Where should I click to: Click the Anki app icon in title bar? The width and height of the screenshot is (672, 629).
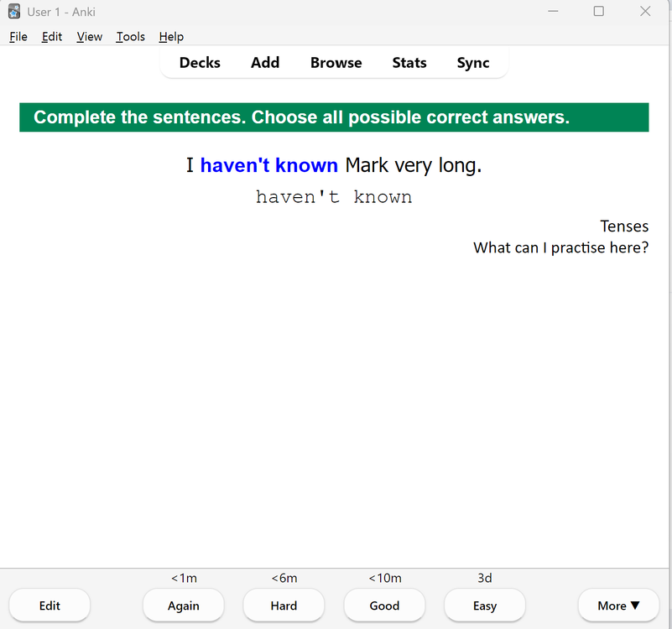click(x=14, y=12)
